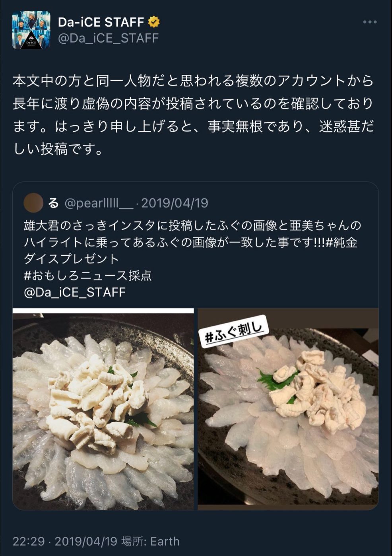Click the gold verified badge

[153, 22]
